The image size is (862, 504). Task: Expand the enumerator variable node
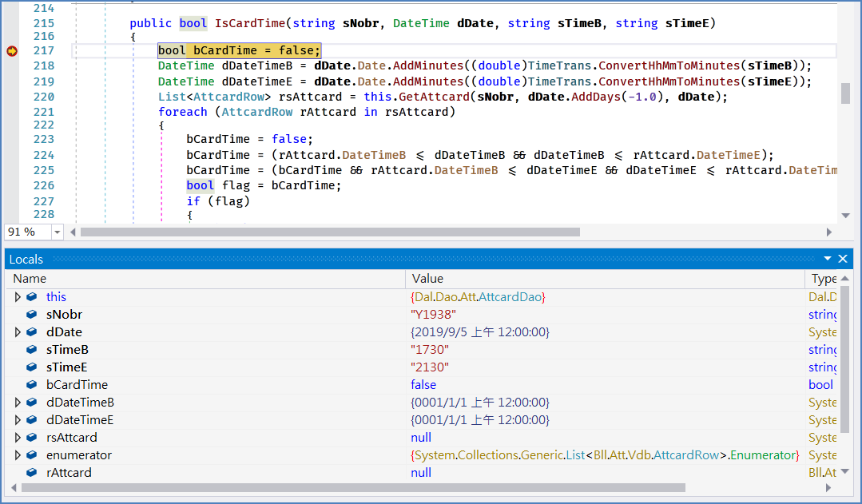[18, 455]
